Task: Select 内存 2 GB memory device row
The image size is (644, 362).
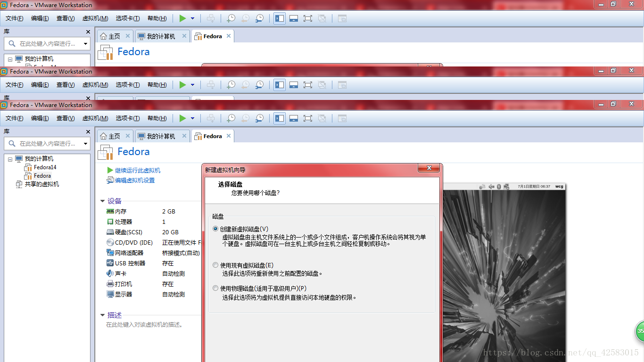Action: tap(153, 212)
